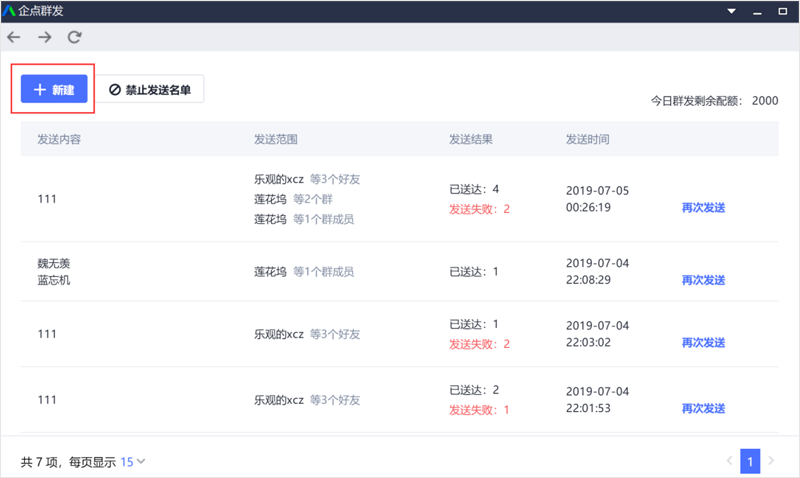Image resolution: width=800 pixels, height=478 pixels.
Task: Click the 发送时间 column header
Action: click(587, 139)
